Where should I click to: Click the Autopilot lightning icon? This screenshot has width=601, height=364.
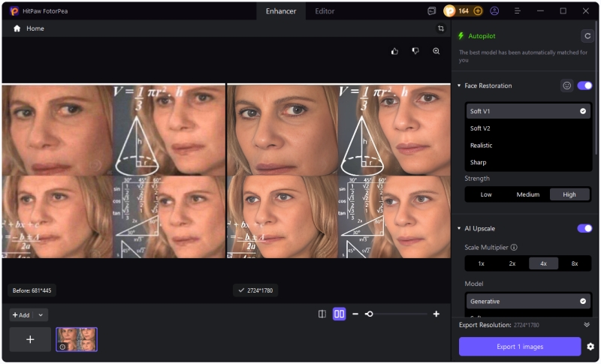coord(461,36)
